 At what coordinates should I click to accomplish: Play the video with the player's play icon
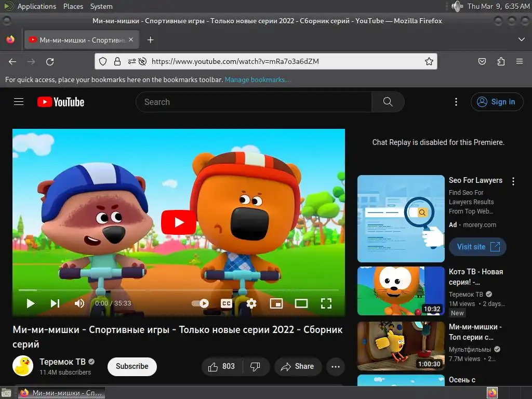(31, 303)
